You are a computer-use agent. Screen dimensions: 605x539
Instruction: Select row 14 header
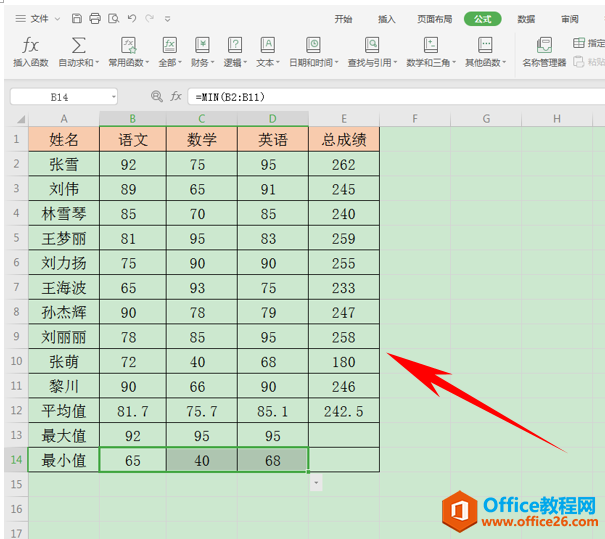tap(16, 460)
